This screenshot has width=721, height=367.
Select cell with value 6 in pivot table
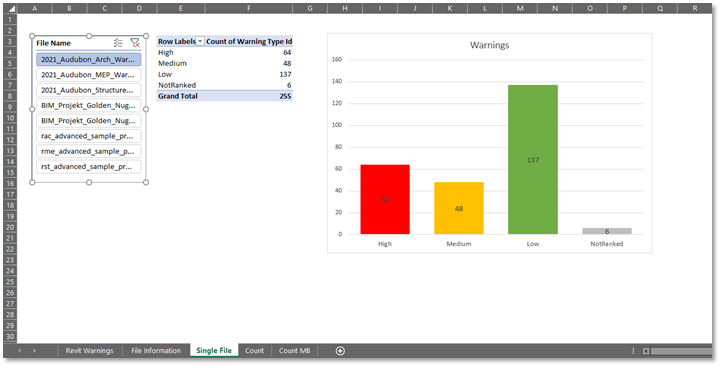click(x=249, y=85)
